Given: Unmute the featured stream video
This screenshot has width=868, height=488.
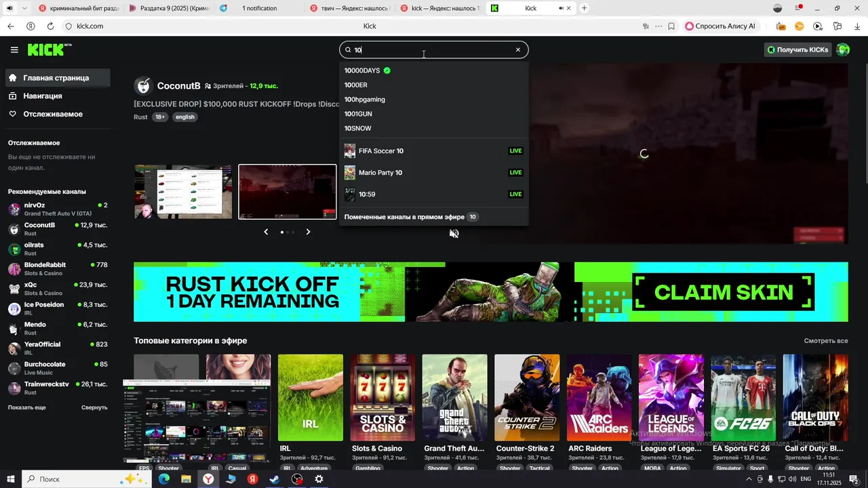Looking at the screenshot, I should tap(454, 233).
